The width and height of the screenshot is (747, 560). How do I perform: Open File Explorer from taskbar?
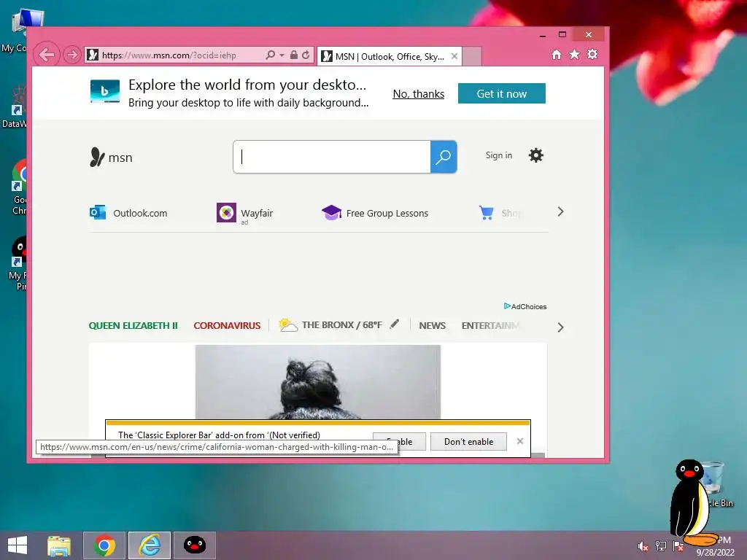58,545
